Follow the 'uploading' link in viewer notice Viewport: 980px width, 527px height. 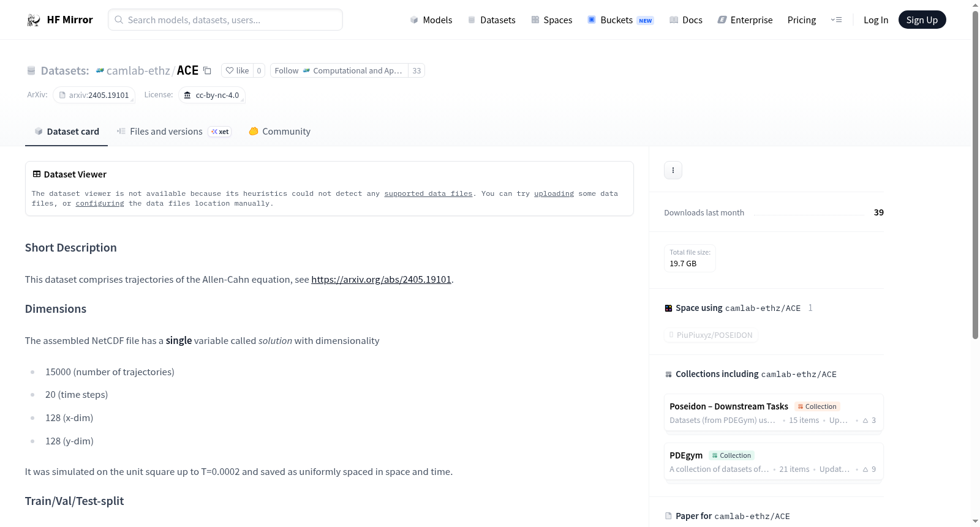point(554,194)
